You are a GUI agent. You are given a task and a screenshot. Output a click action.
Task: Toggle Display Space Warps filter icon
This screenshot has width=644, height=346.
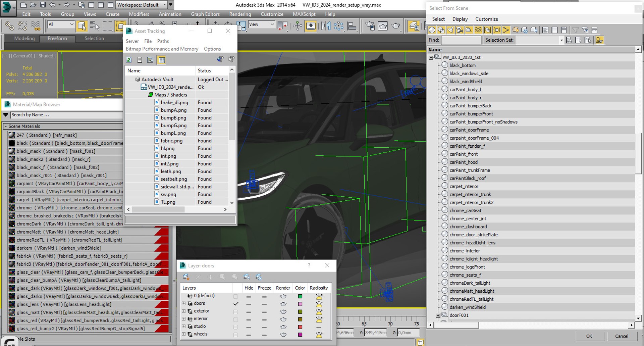[x=478, y=30]
